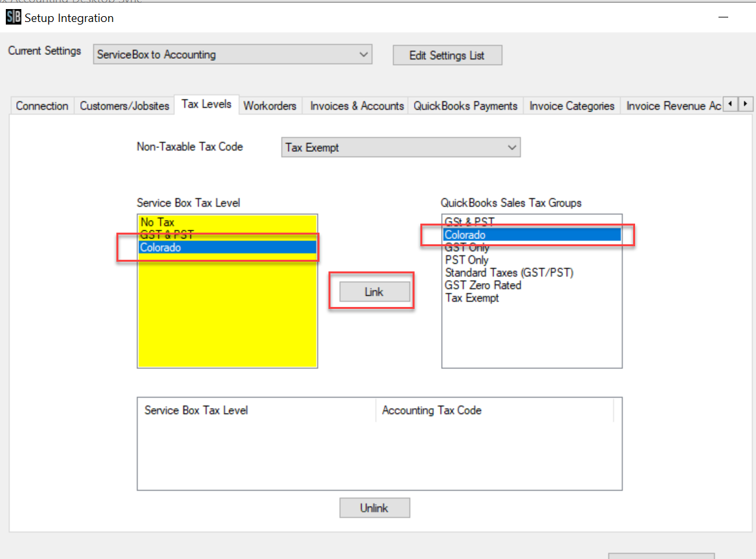
Task: Click the ServiceBox SB app icon in title bar
Action: 13,17
